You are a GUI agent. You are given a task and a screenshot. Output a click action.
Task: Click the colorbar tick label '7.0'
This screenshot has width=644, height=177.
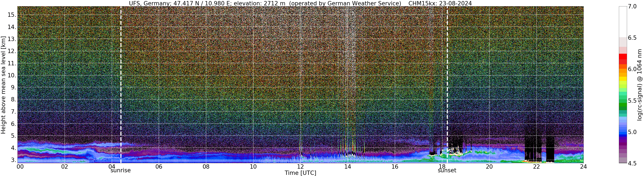[632, 6]
